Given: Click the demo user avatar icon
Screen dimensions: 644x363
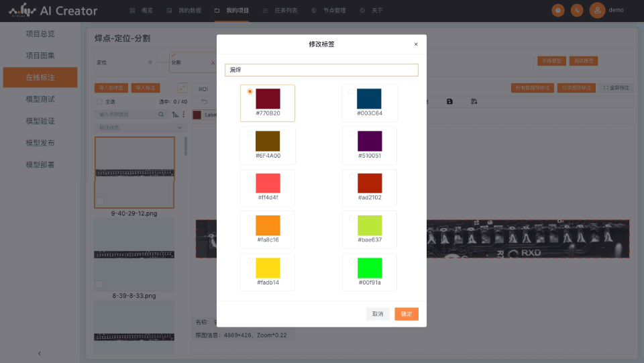Looking at the screenshot, I should tap(597, 11).
